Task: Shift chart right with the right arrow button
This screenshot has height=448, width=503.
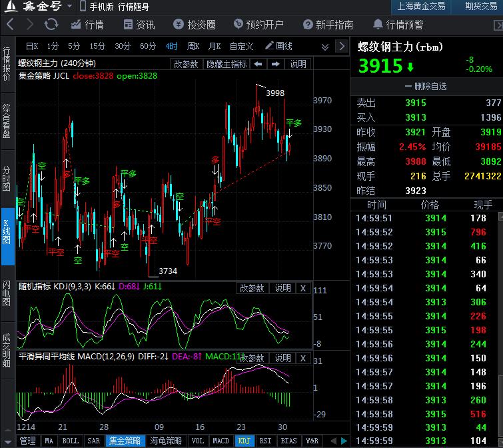Action: point(276,64)
